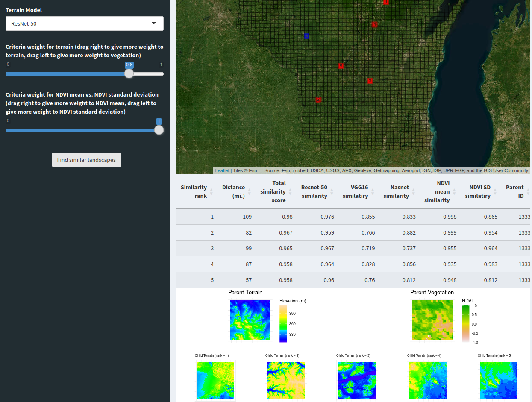Viewport: 532px width, 402px height.
Task: Select Nasnet similarity value 0.737
Action: click(x=409, y=248)
